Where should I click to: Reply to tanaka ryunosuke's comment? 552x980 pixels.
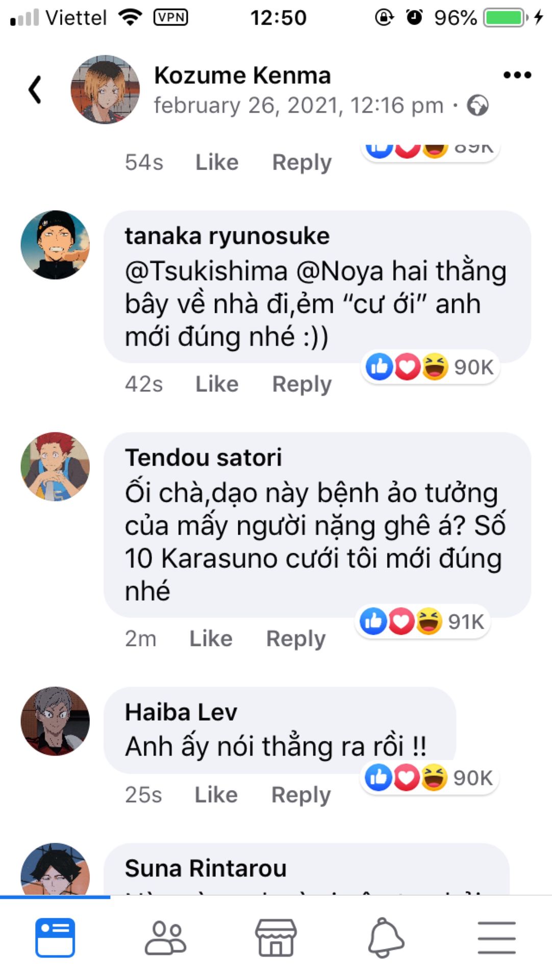pyautogui.click(x=302, y=384)
